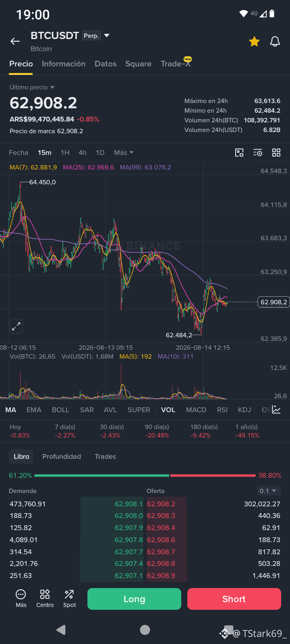This screenshot has width=290, height=644.
Task: Open order book 0.1 precision dropdown
Action: coord(268,491)
